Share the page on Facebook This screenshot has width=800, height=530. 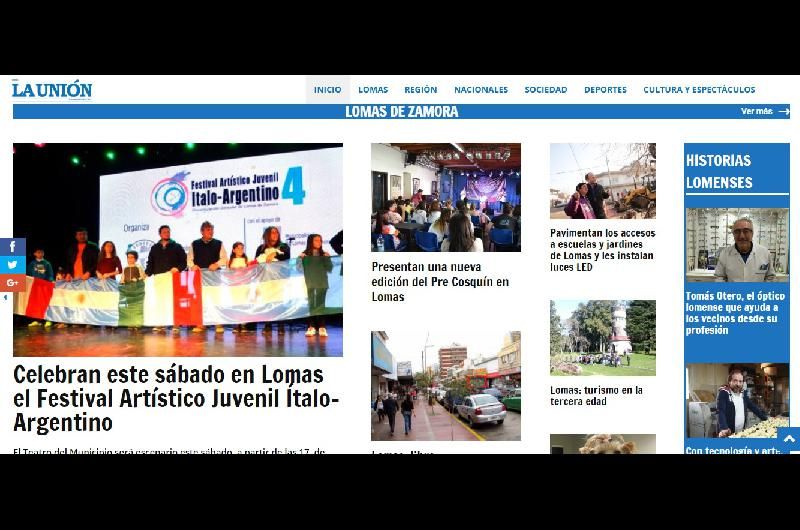pyautogui.click(x=13, y=247)
